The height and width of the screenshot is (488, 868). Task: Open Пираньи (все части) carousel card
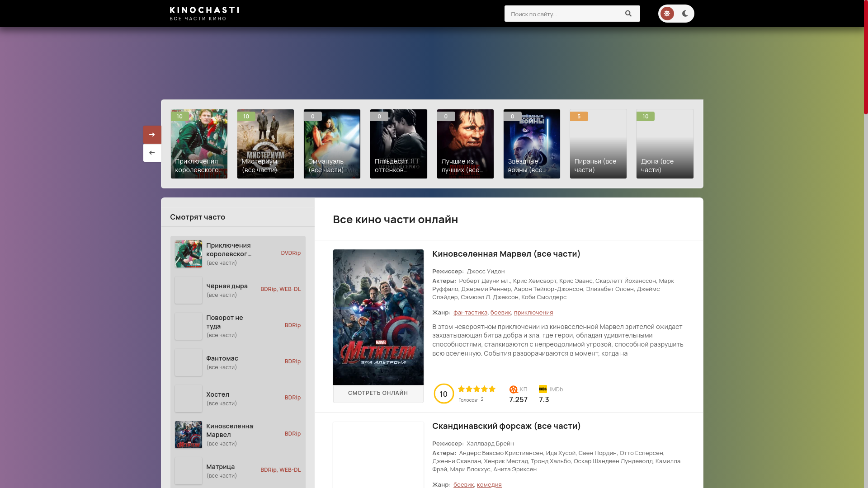(598, 144)
